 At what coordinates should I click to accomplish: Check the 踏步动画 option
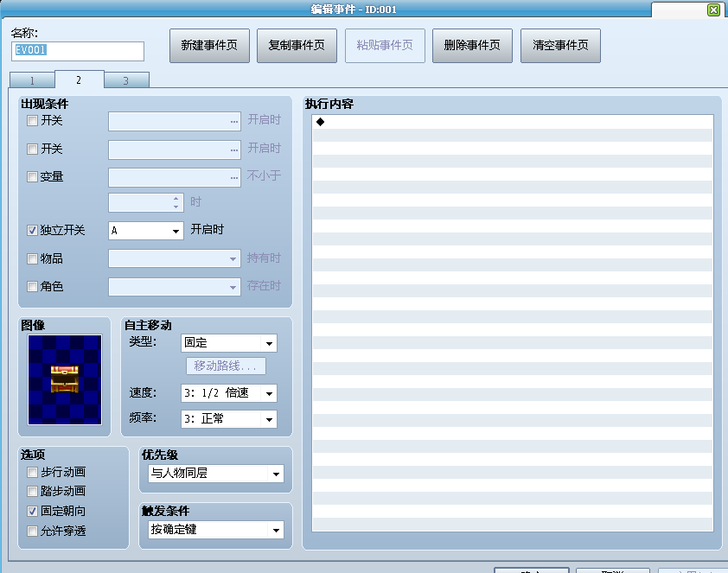pos(33,492)
